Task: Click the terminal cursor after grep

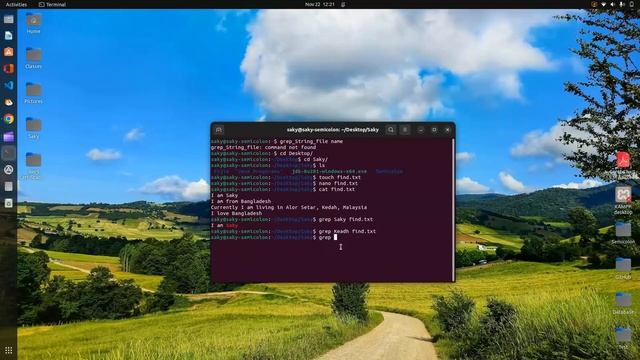Action: (x=336, y=237)
